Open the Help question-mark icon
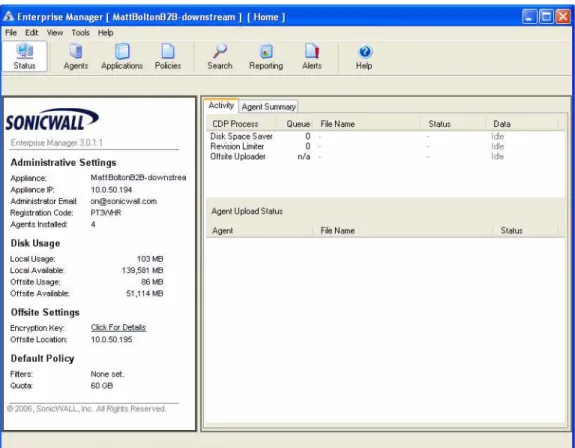Viewport: 575px width, 448px height. click(x=364, y=56)
